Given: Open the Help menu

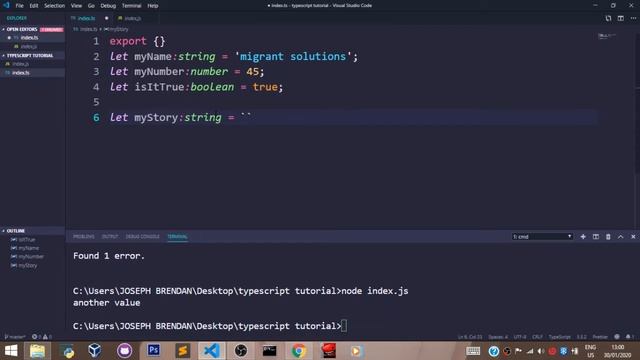Looking at the screenshot, I should (153, 6).
